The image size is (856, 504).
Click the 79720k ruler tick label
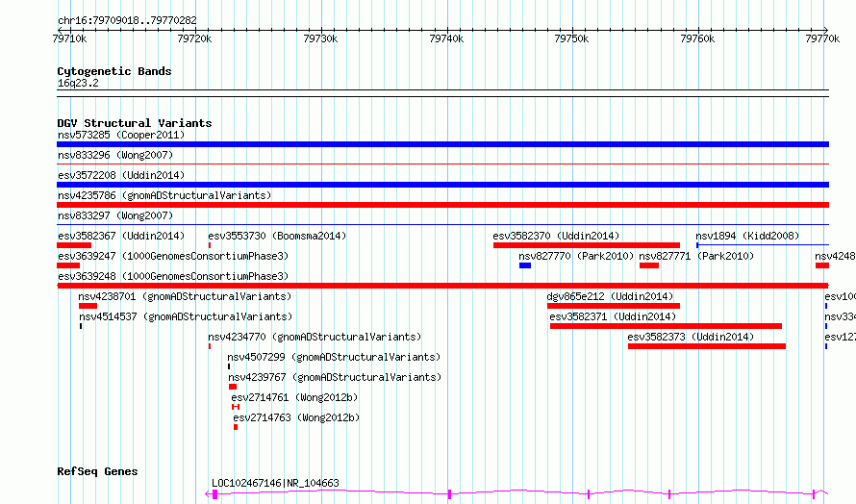pos(195,38)
